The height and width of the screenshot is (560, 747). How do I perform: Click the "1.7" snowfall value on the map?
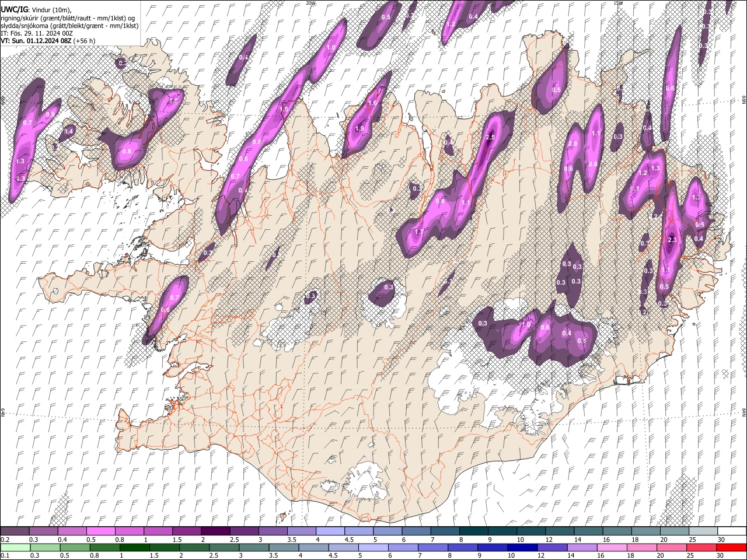click(x=419, y=232)
